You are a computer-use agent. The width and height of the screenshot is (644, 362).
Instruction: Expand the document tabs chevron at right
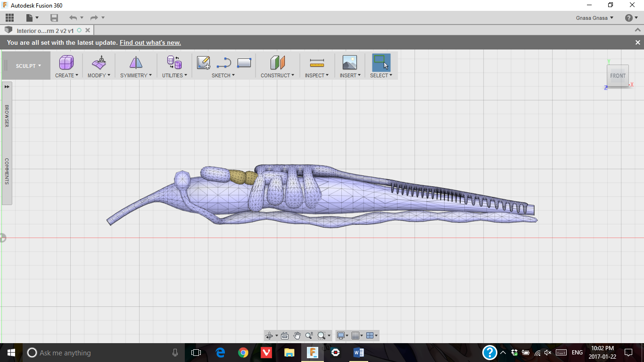(x=638, y=30)
